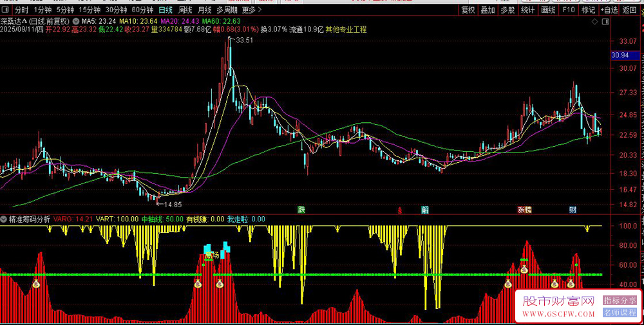The width and height of the screenshot is (644, 325).
Task: Click the rightmost money bag signal icon
Action: coord(571,283)
